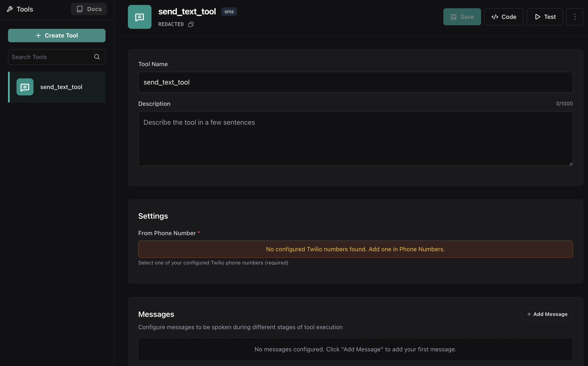Click the code brackets icon on the Code button
The height and width of the screenshot is (366, 588).
click(x=495, y=17)
